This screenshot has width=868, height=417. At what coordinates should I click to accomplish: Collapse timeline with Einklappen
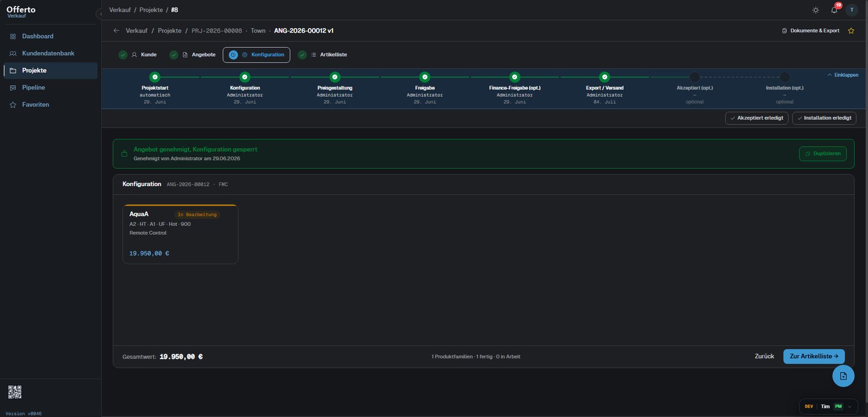[843, 75]
